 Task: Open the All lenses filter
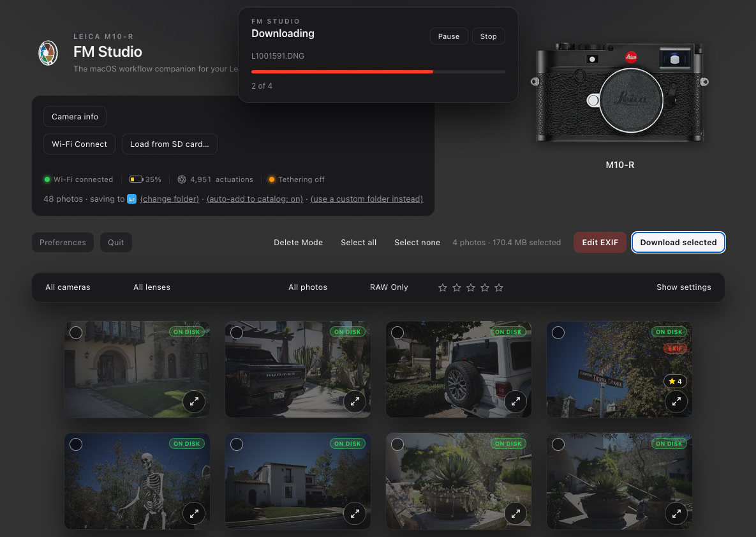(x=152, y=287)
